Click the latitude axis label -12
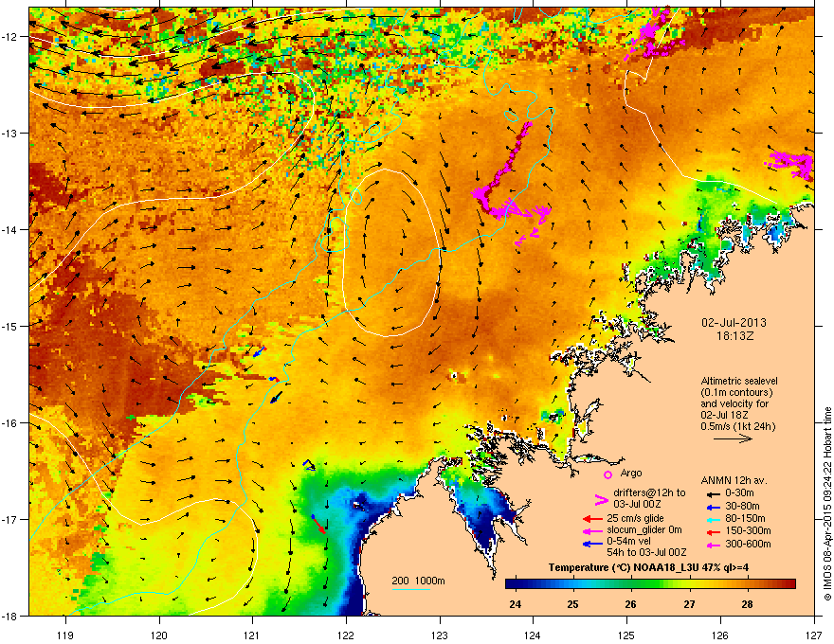This screenshot has height=644, width=834. point(10,37)
